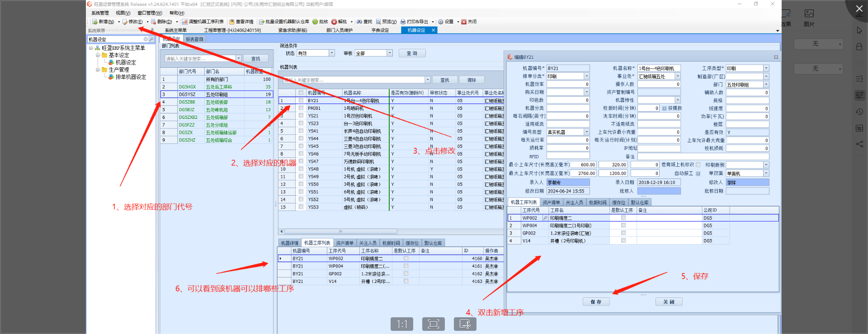Click the red 解批 unapprove icon
Viewport: 868px width, 334px height.
[334, 22]
